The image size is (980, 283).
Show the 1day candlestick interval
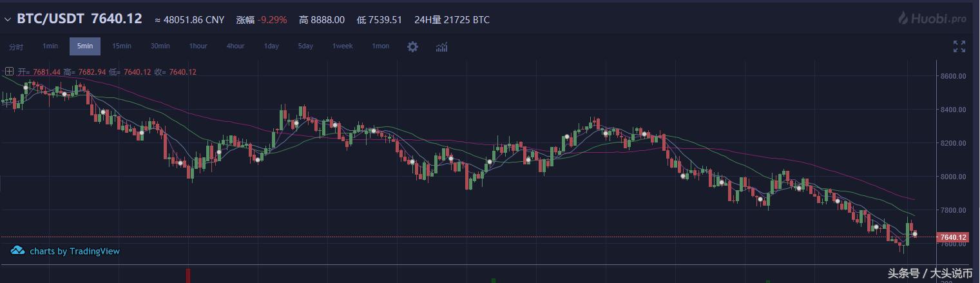coord(271,46)
